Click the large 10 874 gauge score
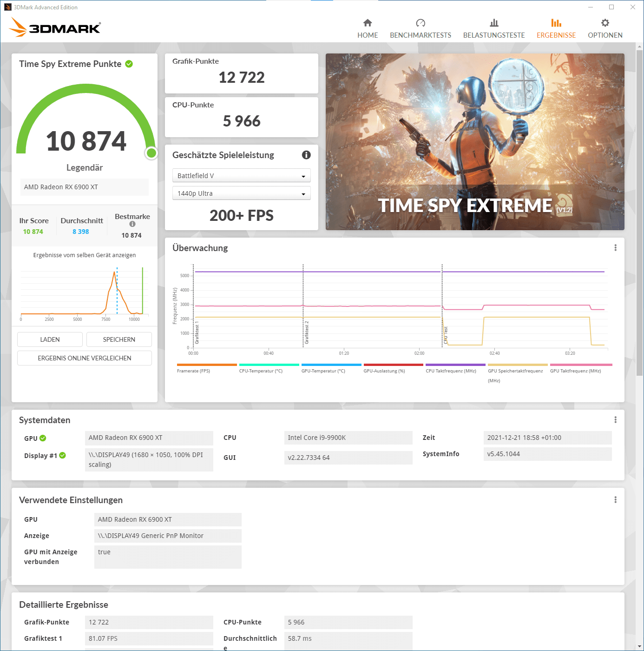The height and width of the screenshot is (651, 644). tap(86, 141)
